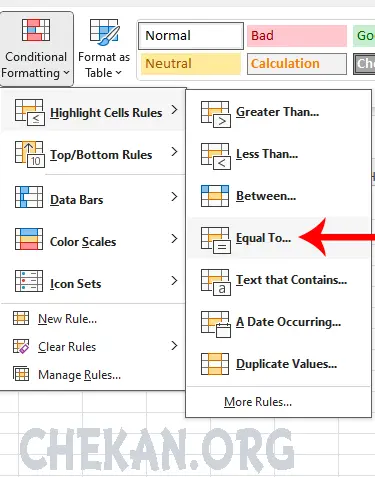This screenshot has width=375, height=477.
Task: Expand the Clear Rules submenu arrow
Action: click(x=174, y=346)
